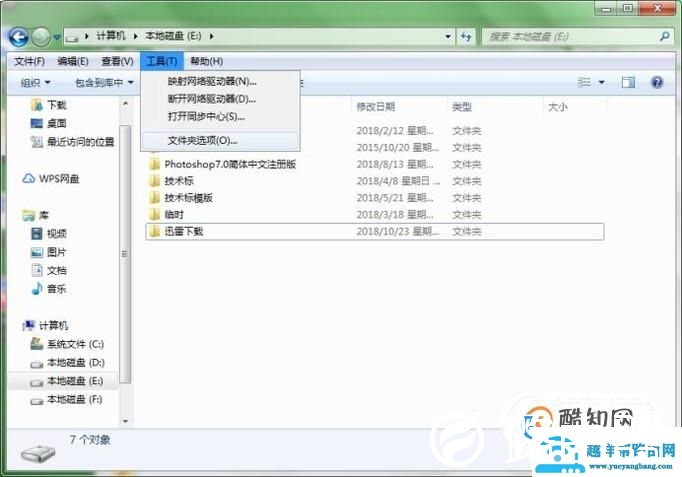Screen dimensions: 682x477
Task: Open recent pages dropdown beside Forward button
Action: tap(57, 37)
